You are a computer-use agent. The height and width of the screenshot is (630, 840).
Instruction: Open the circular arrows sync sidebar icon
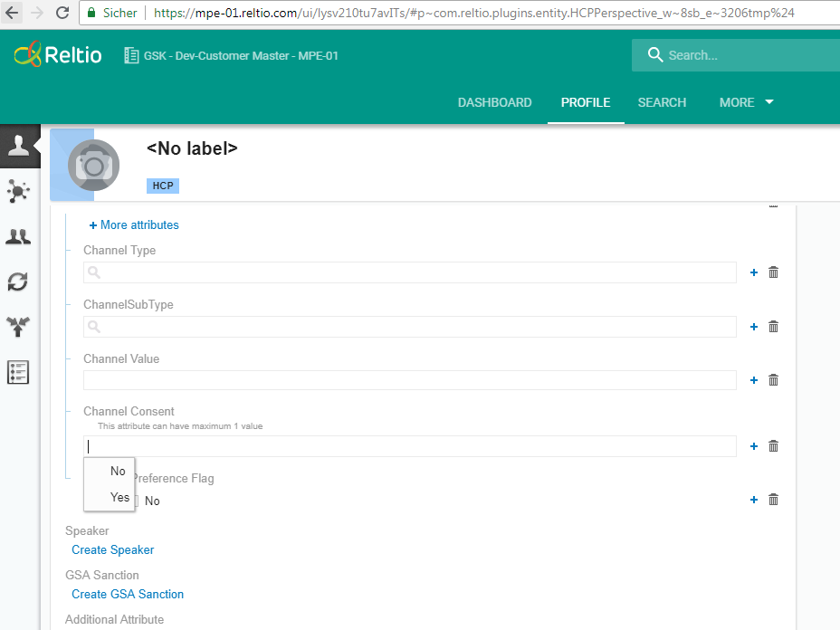(18, 282)
